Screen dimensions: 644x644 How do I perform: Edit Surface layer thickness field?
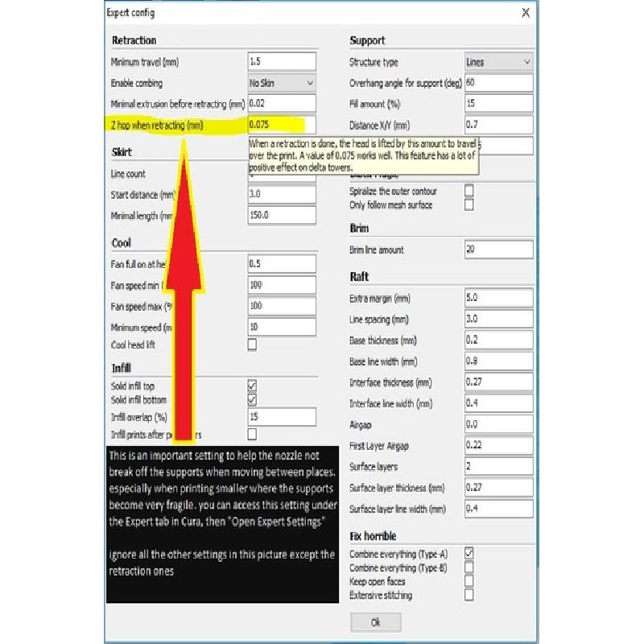click(x=499, y=488)
